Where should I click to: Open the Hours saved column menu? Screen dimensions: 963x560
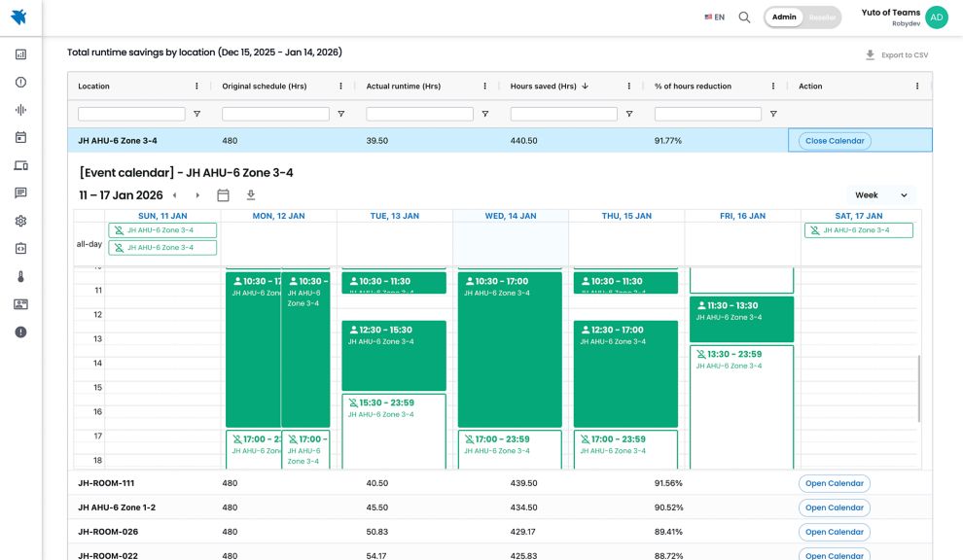click(x=628, y=87)
